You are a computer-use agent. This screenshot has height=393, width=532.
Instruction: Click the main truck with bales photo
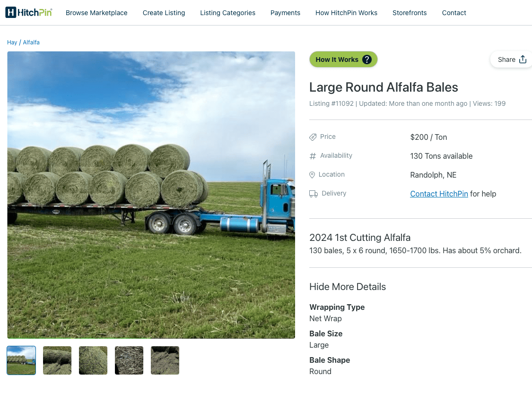[x=151, y=195]
